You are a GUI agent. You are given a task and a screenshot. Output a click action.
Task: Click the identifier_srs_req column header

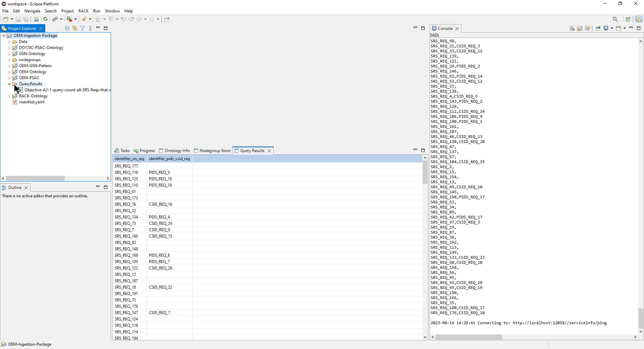click(x=129, y=159)
